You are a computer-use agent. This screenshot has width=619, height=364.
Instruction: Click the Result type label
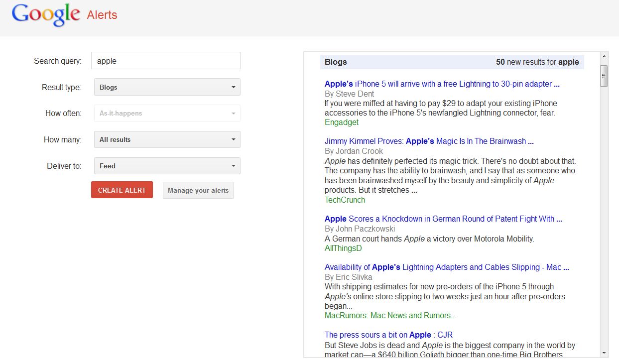62,87
